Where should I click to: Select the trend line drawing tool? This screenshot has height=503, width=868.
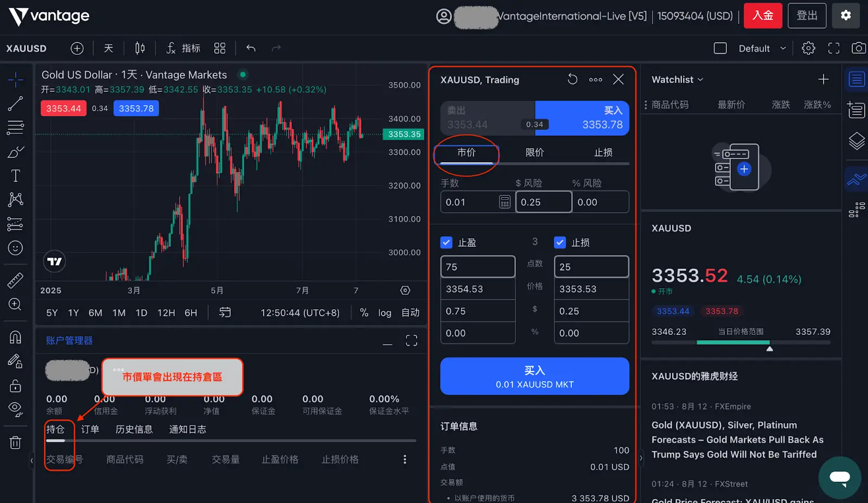(x=15, y=104)
